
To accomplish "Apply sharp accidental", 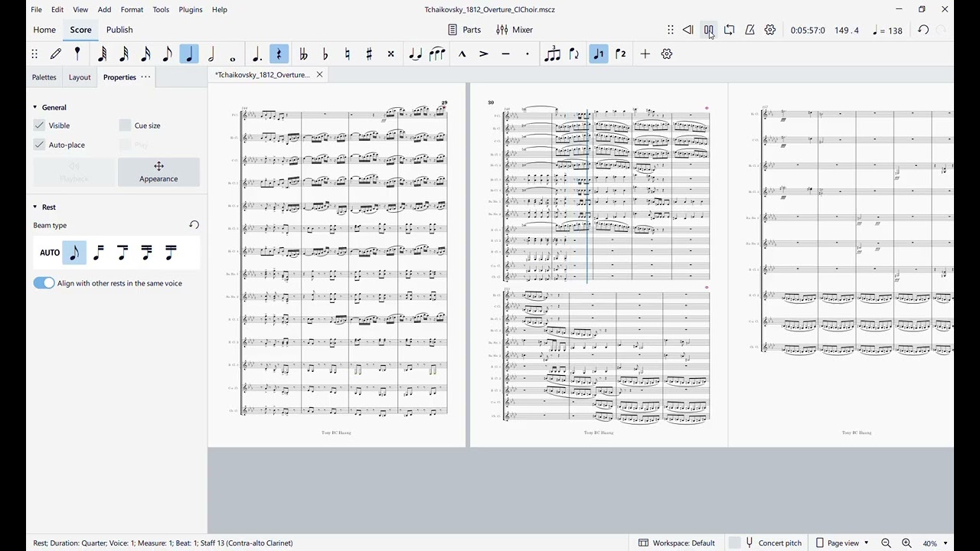I will coord(370,54).
